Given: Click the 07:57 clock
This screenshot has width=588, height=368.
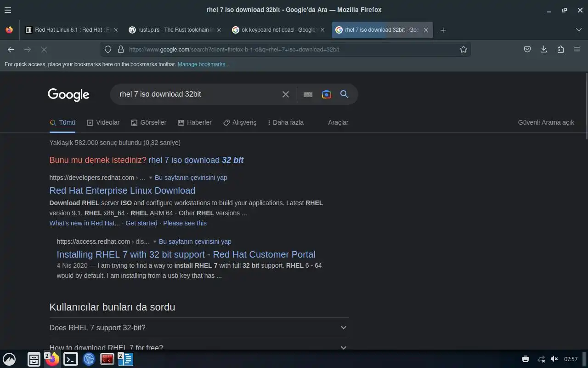Looking at the screenshot, I should (571, 359).
